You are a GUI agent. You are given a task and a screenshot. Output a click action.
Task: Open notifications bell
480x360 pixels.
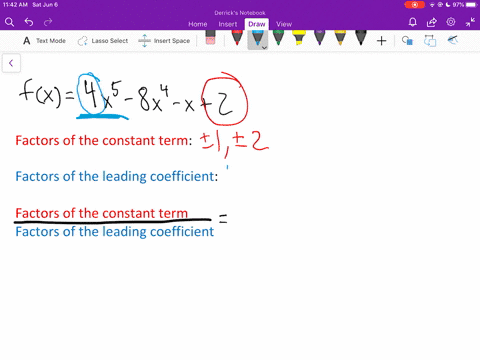(413, 22)
